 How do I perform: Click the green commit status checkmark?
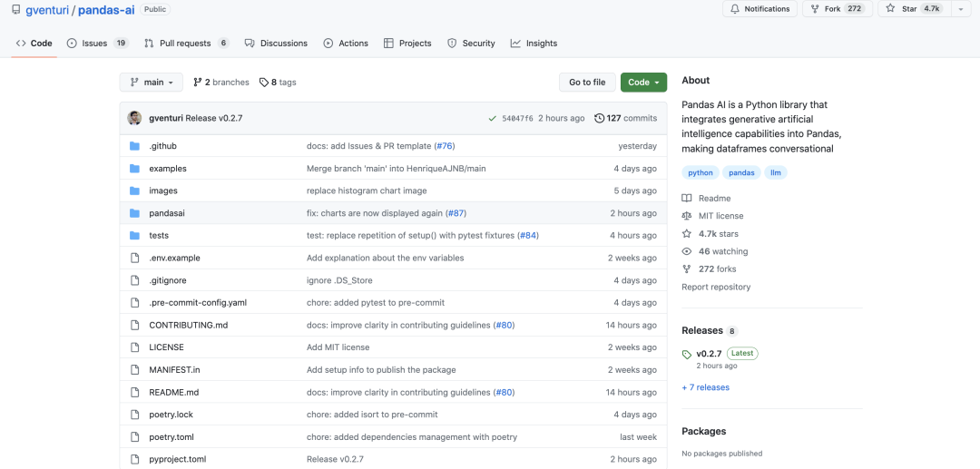pos(492,118)
